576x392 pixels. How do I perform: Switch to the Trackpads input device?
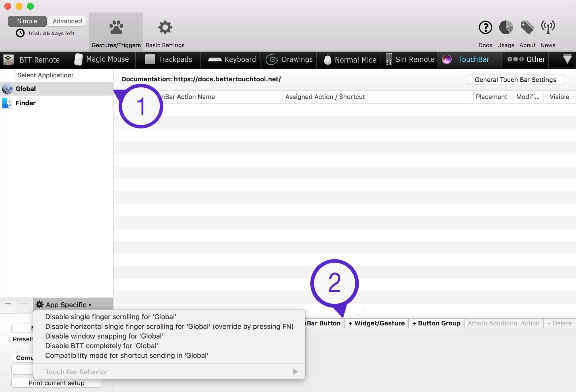(x=171, y=59)
